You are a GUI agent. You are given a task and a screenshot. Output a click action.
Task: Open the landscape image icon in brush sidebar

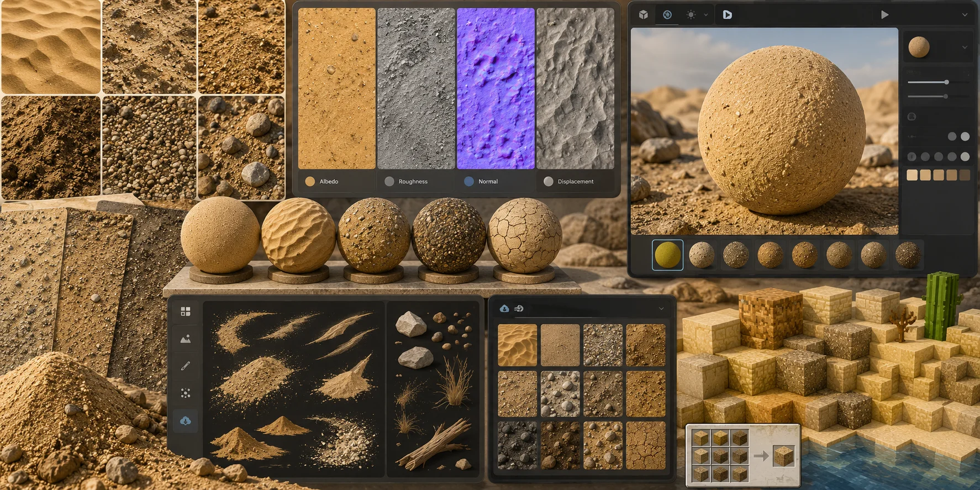[x=186, y=339]
